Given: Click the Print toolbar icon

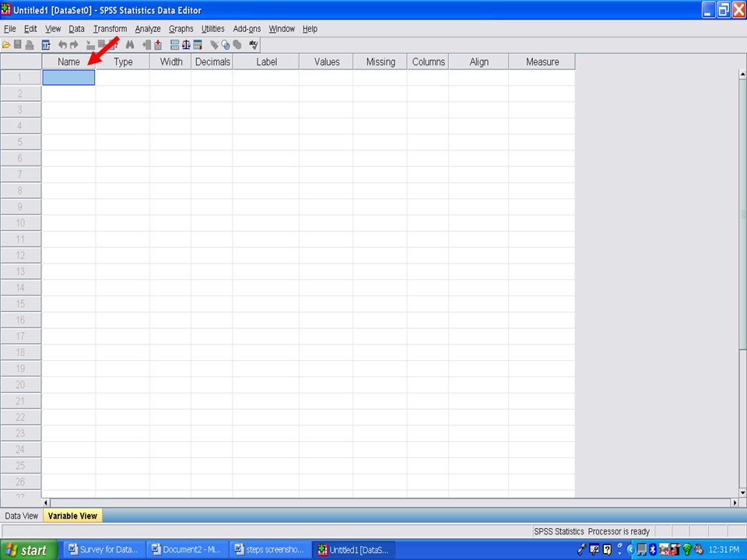Looking at the screenshot, I should (x=30, y=45).
